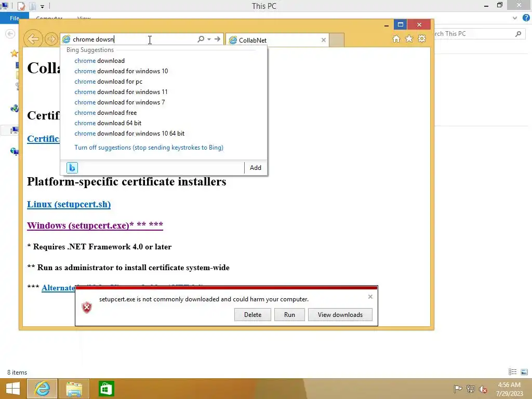
Task: Click network tray icon
Action: [x=471, y=389]
